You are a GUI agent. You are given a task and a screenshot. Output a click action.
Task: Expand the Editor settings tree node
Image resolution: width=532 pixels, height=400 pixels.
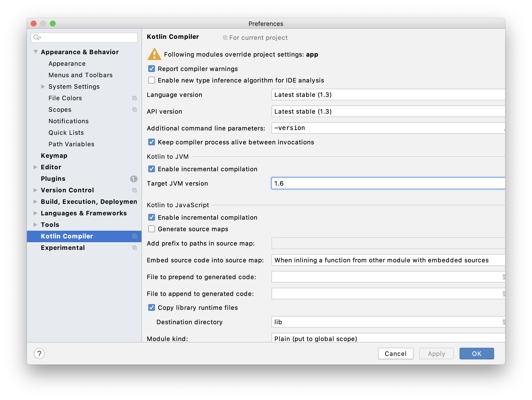point(35,167)
